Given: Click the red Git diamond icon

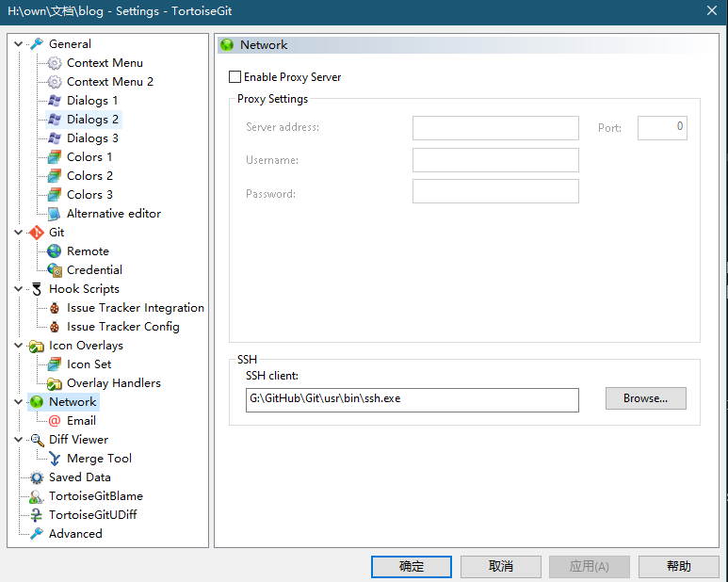Looking at the screenshot, I should [x=37, y=233].
